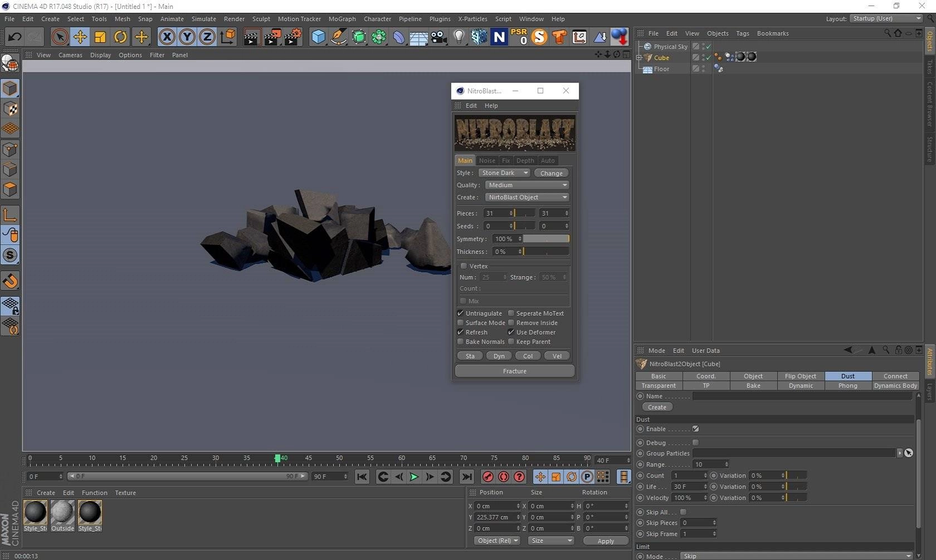Add a Cube primitive object
This screenshot has height=560, width=936.
[318, 37]
